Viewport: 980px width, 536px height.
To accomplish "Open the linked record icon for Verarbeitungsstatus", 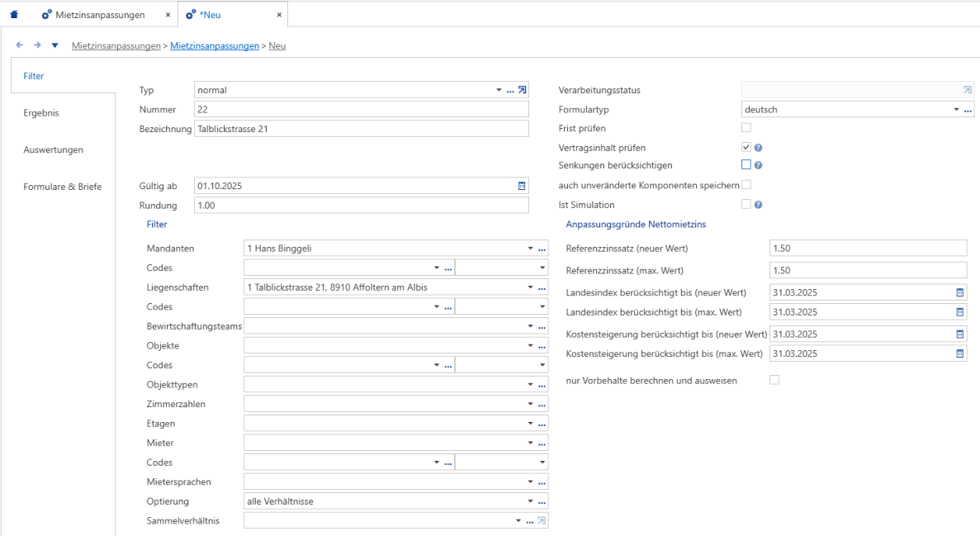I will click(x=968, y=90).
